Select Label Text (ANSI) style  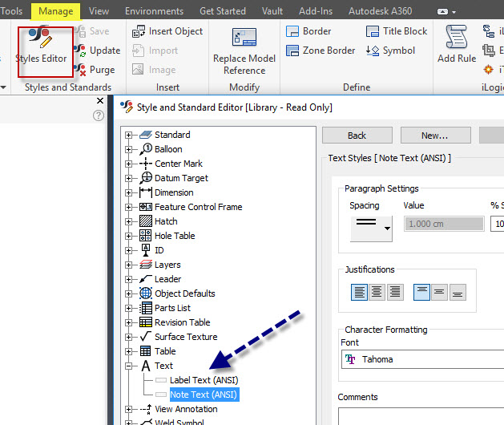point(204,380)
